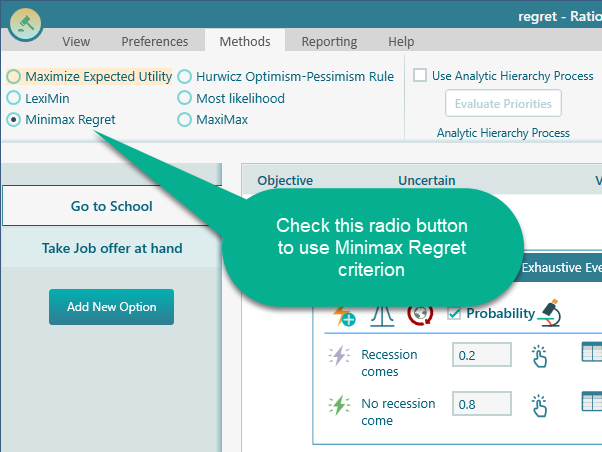Select Maximize Expected Utility radio button
The width and height of the screenshot is (602, 452).
coord(13,76)
